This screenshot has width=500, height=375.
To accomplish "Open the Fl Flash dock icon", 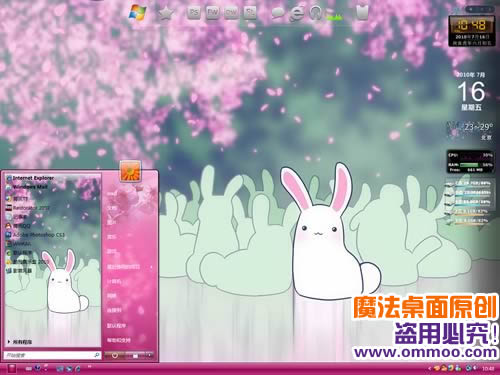I will (x=250, y=13).
